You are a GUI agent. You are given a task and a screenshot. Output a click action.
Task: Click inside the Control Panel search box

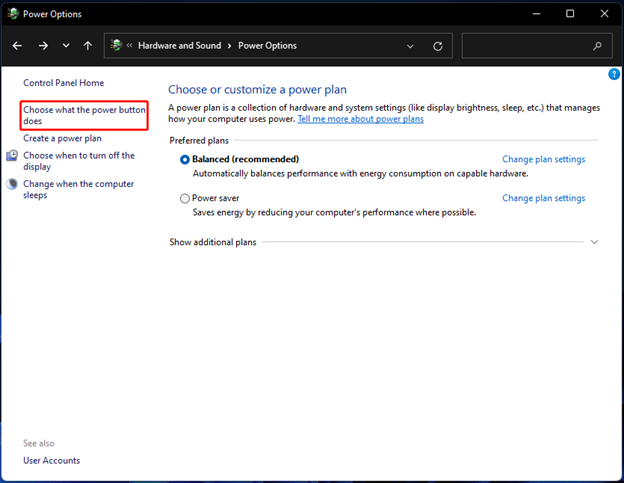[525, 46]
